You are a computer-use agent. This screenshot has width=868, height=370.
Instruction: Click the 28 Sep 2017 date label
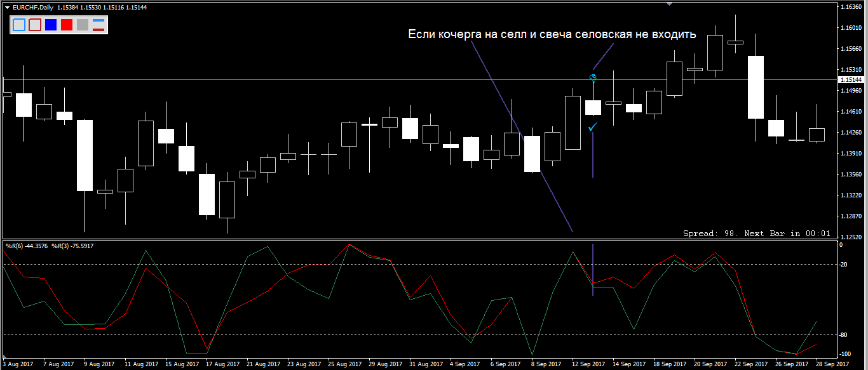click(832, 364)
